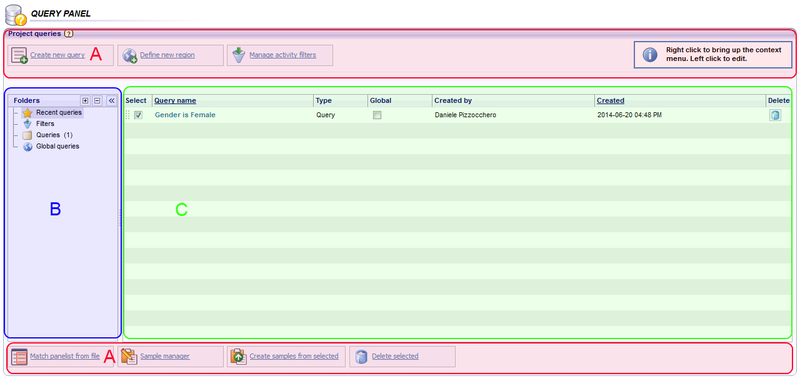Image resolution: width=800 pixels, height=383 pixels.
Task: Open the Manage activity filters link
Action: [283, 55]
